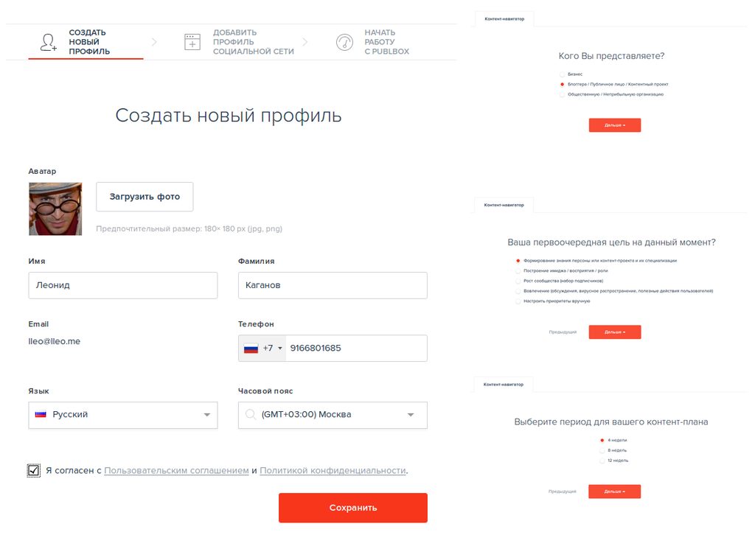Click the red Сохранить button
The width and height of the screenshot is (755, 560).
(x=353, y=508)
